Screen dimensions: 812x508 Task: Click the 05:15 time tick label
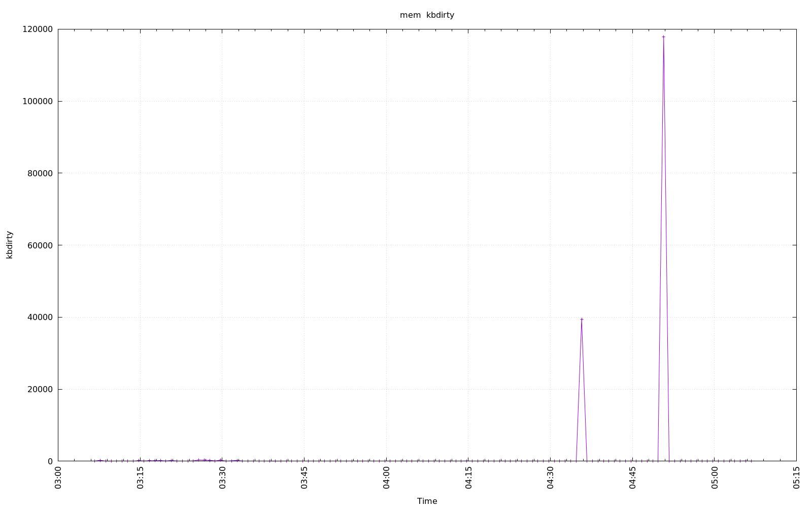coord(796,478)
